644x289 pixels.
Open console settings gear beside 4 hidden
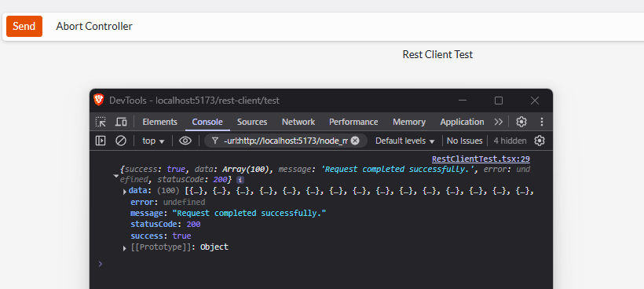(x=540, y=141)
